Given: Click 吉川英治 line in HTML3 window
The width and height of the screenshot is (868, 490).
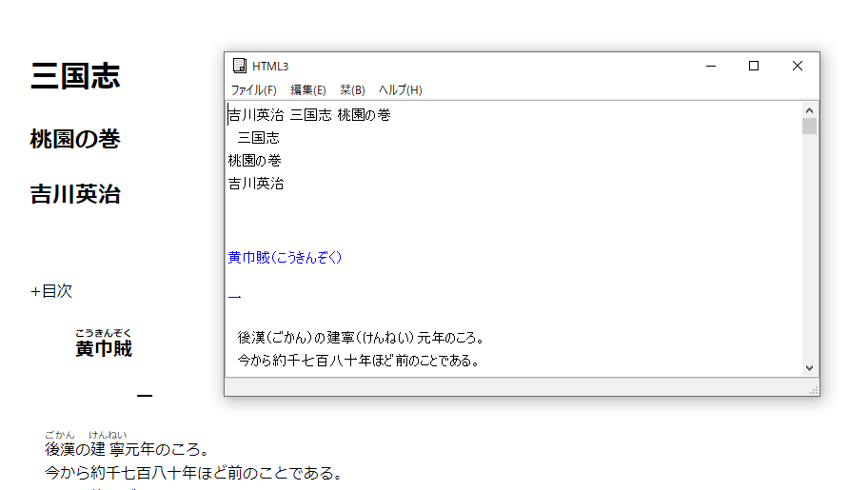Looking at the screenshot, I should click(x=256, y=184).
